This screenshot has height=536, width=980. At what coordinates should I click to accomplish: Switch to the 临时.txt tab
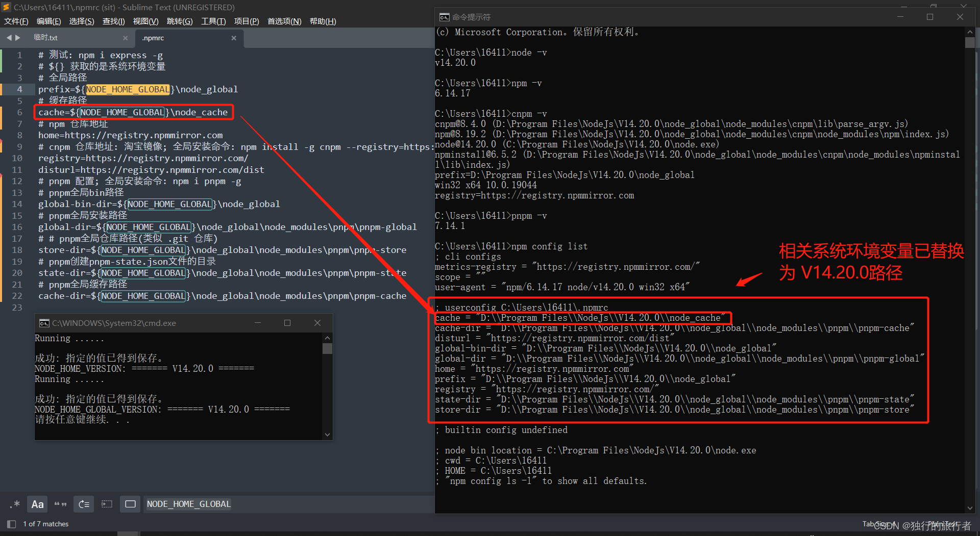point(45,38)
